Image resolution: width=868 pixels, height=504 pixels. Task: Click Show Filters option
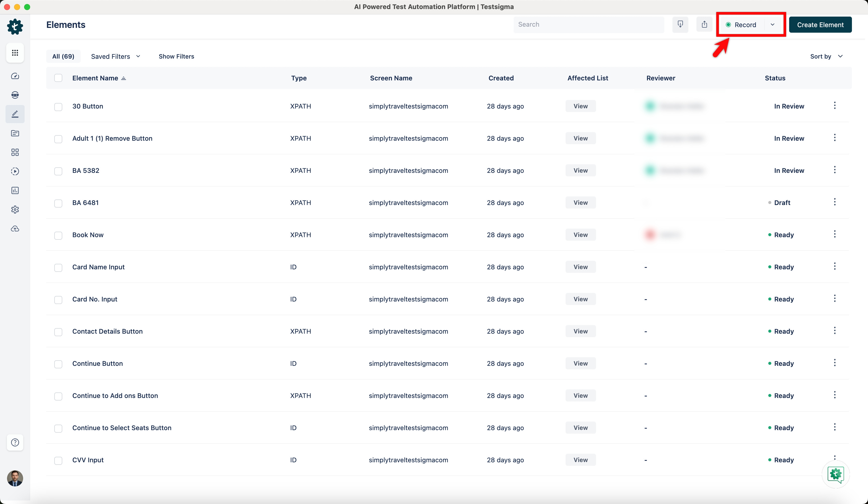pyautogui.click(x=176, y=57)
